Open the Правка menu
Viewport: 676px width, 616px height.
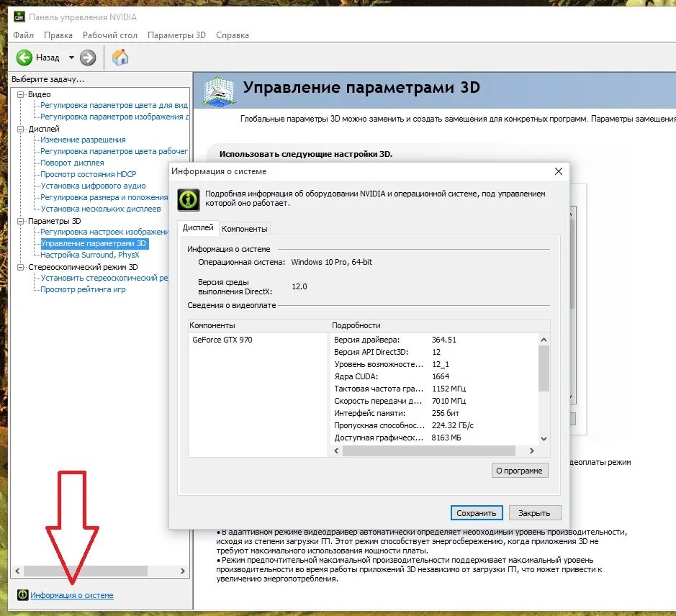pos(58,35)
